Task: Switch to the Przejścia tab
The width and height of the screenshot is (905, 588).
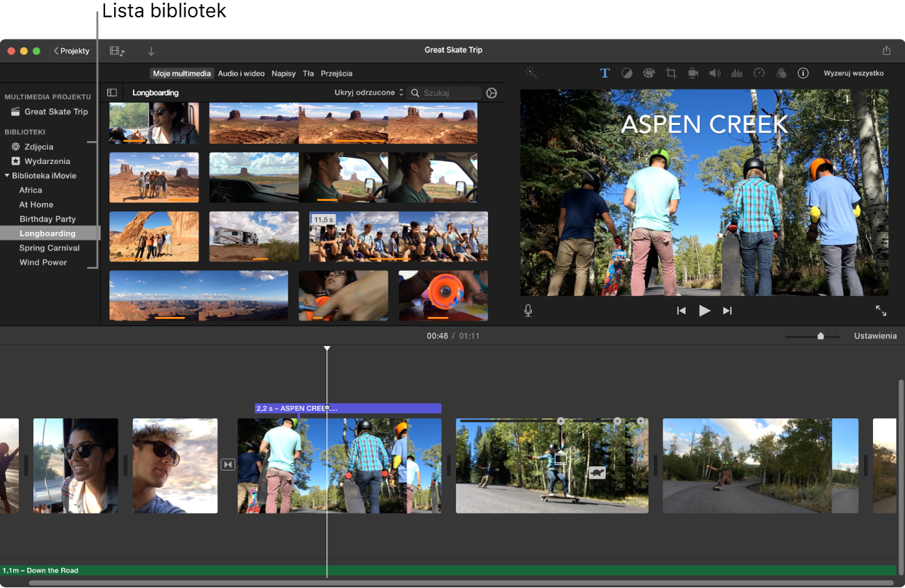Action: [x=336, y=73]
